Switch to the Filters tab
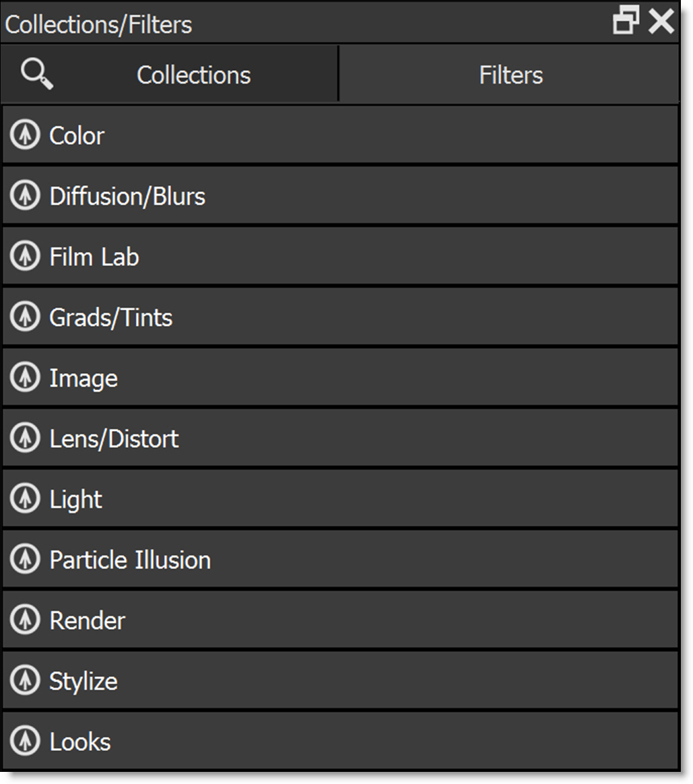693x784 pixels. 510,75
